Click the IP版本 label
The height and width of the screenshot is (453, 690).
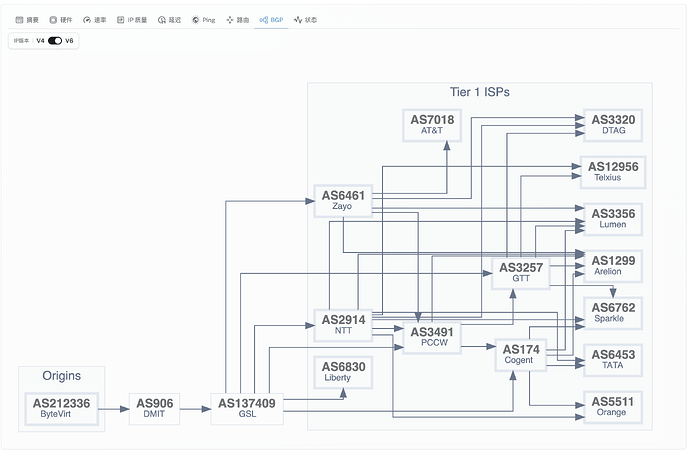21,41
